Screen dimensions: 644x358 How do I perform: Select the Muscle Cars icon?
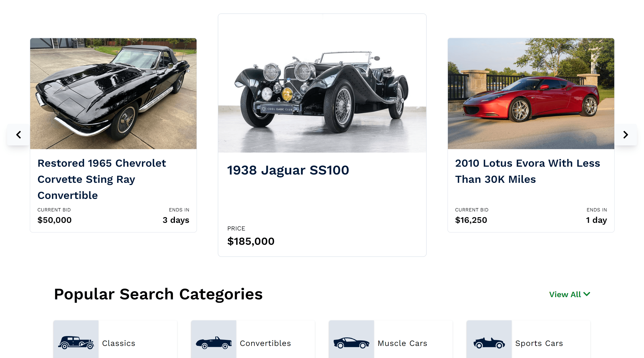(x=352, y=343)
